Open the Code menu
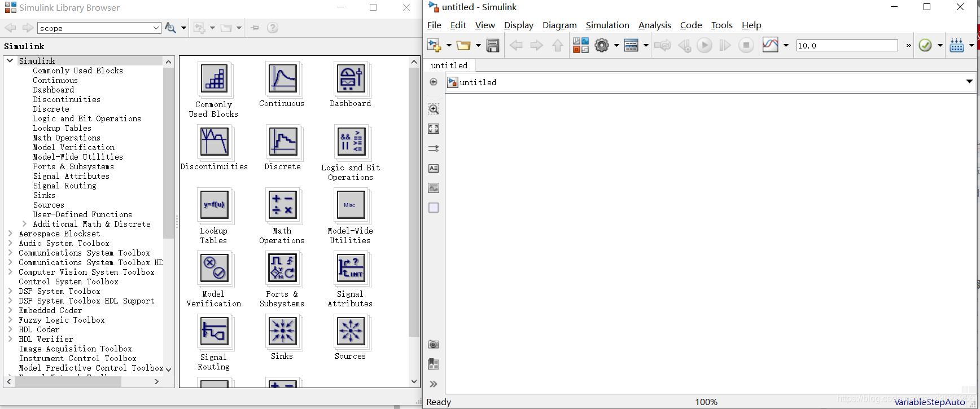This screenshot has height=409, width=980. [x=691, y=25]
